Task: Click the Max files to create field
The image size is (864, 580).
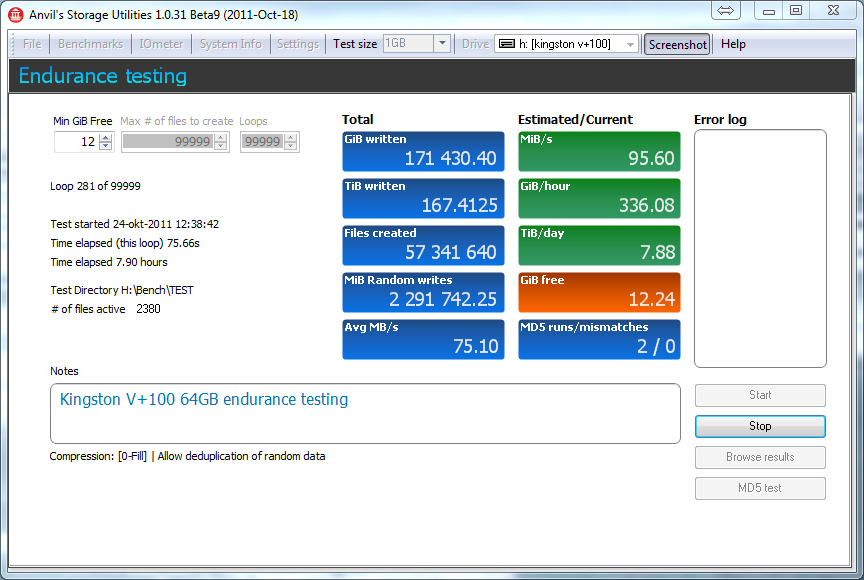Action: click(168, 142)
